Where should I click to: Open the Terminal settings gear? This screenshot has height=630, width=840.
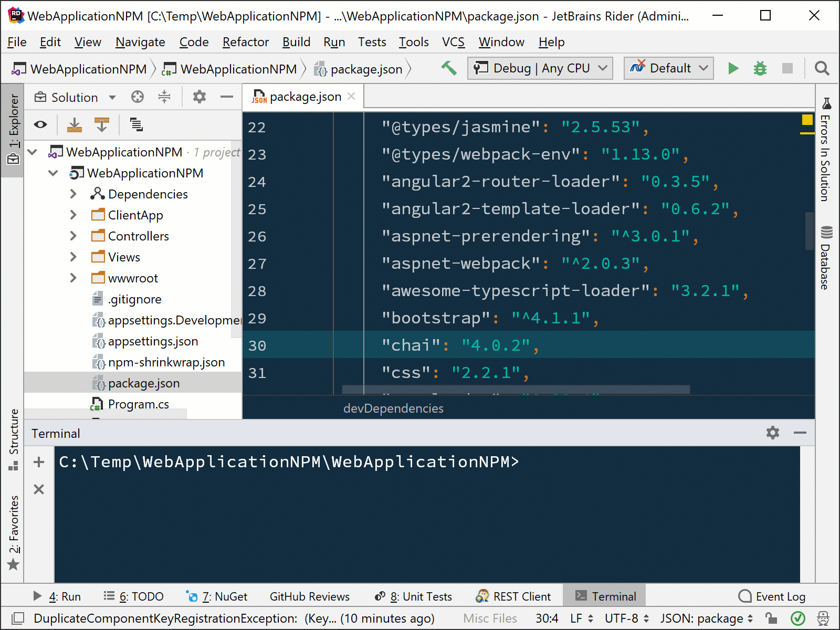[x=772, y=433]
